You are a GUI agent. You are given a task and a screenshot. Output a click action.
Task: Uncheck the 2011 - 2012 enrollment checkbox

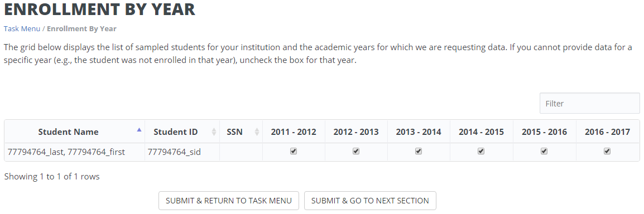293,151
